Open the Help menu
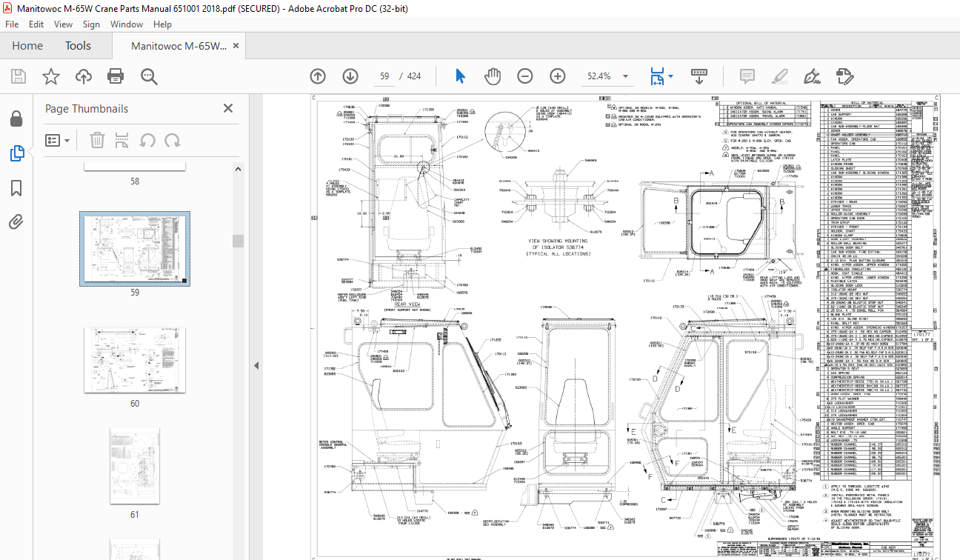Image resolution: width=960 pixels, height=560 pixels. [162, 24]
